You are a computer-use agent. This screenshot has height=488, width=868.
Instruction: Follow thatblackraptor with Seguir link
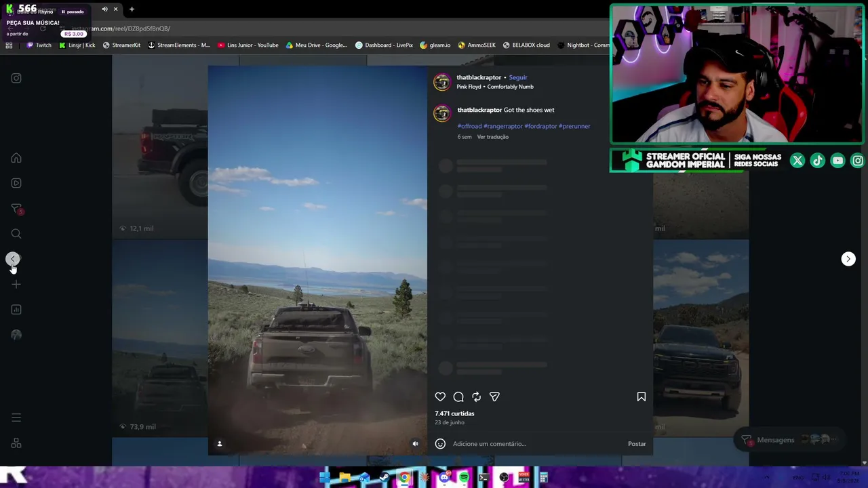[518, 77]
